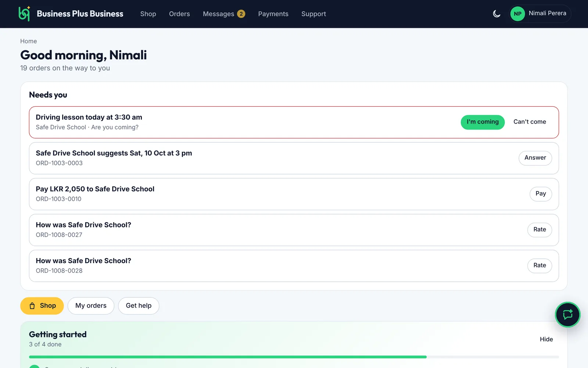This screenshot has height=368, width=588.
Task: Click the shopping bag icon in the Shop button
Action: click(32, 306)
